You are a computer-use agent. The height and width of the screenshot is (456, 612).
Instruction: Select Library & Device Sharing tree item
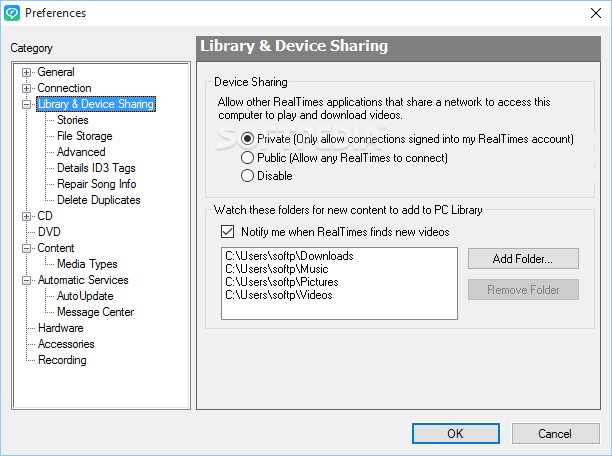click(x=96, y=104)
